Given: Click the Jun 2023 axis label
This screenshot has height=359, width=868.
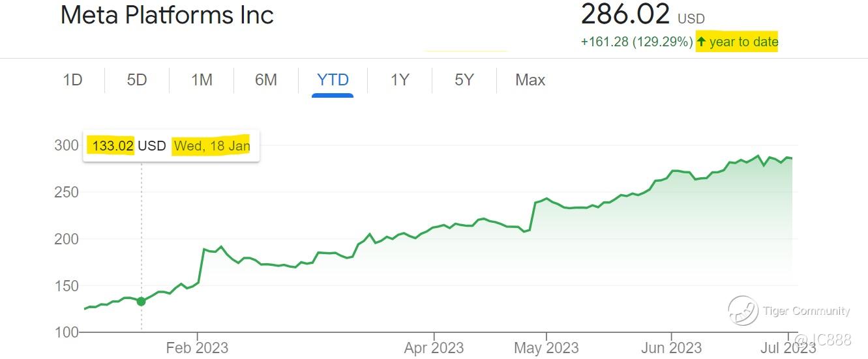Looking at the screenshot, I should pos(671,347).
